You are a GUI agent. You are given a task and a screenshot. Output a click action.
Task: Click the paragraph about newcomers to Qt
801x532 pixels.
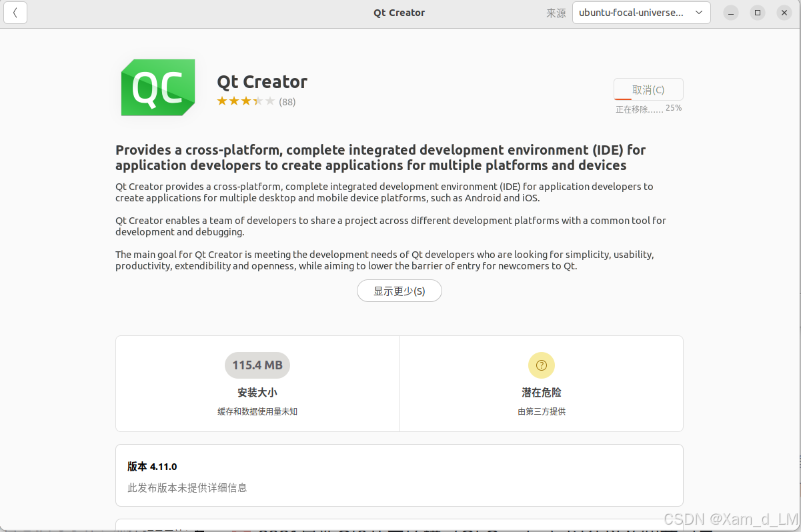pyautogui.click(x=385, y=260)
